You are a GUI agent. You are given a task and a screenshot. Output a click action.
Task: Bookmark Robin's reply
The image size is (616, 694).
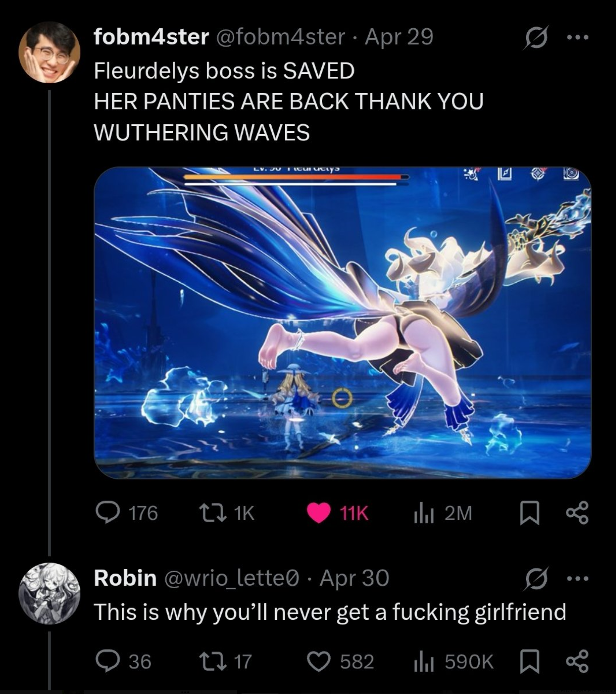pyautogui.click(x=529, y=661)
